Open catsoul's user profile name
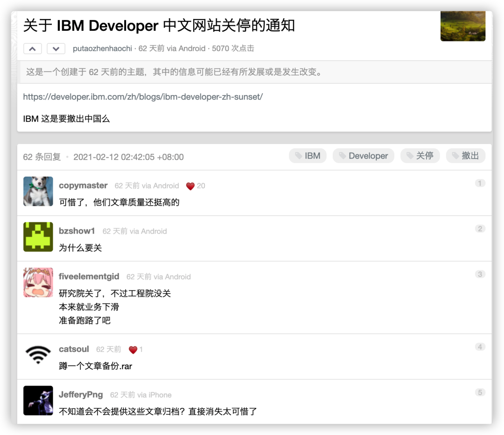The image size is (504, 435). pos(74,349)
